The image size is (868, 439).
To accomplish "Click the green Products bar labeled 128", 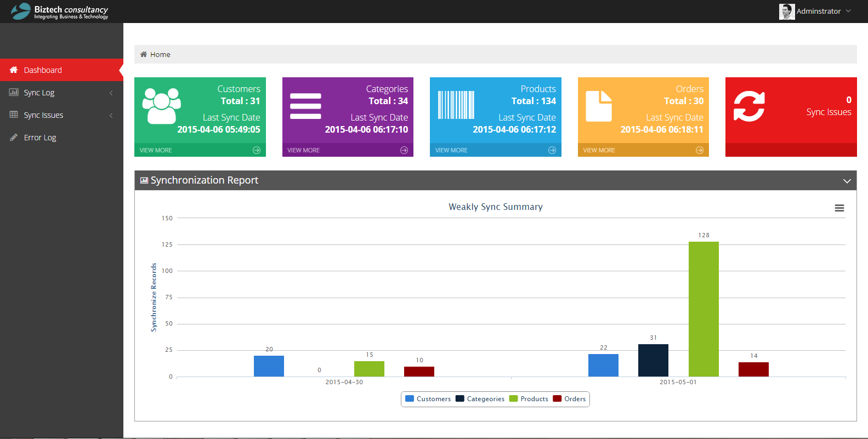I will [704, 309].
